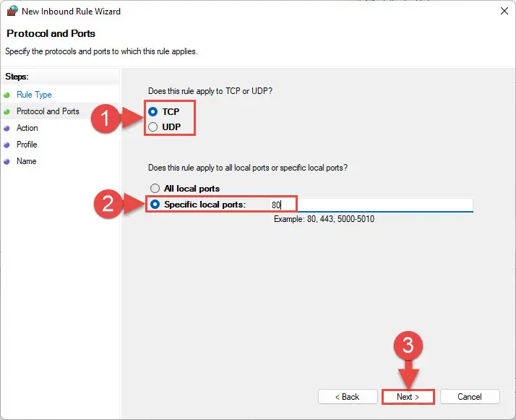Viewport: 516px width, 420px height.
Task: Click the specific local ports text field
Action: tap(371, 205)
